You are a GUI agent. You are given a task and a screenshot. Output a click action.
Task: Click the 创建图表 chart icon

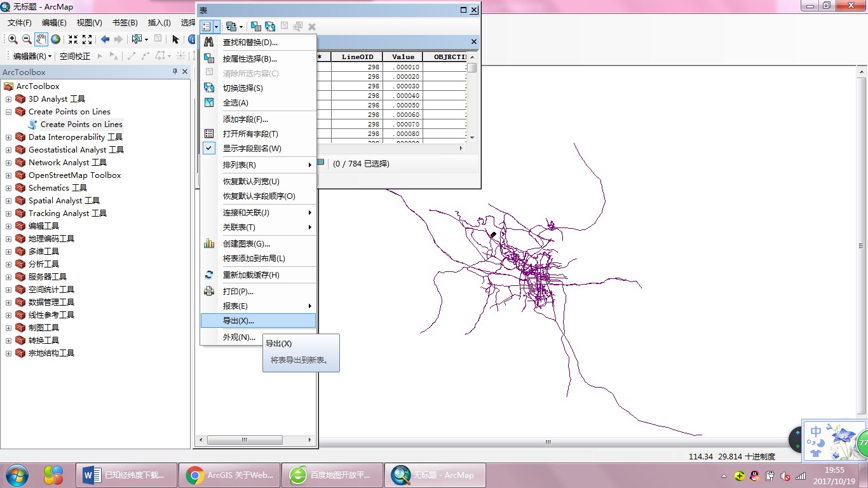pos(208,243)
